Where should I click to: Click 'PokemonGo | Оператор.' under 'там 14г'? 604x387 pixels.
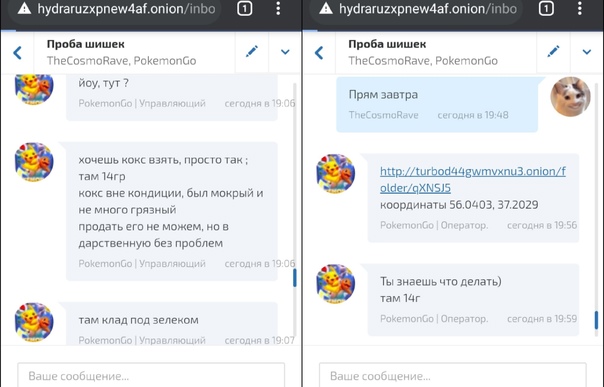(434, 319)
